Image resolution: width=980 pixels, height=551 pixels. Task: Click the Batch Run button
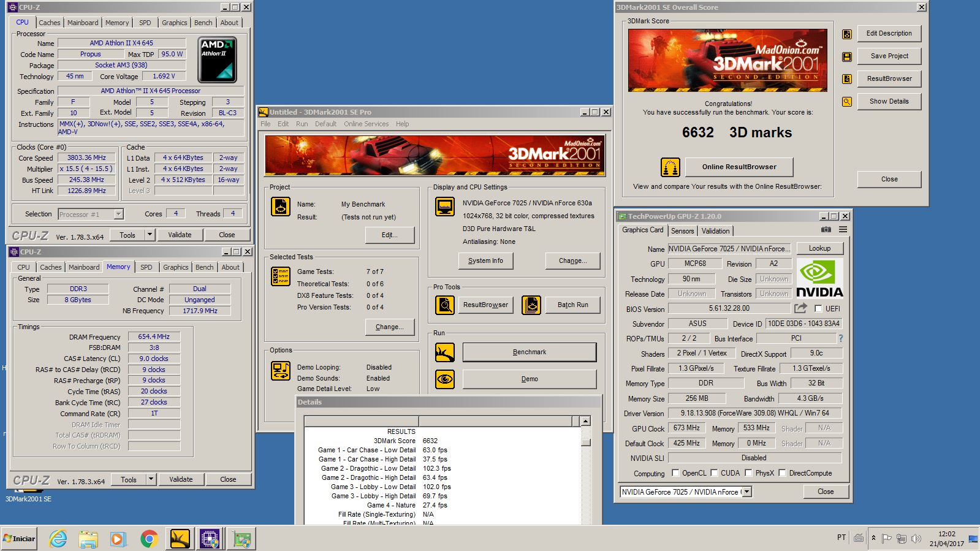(x=573, y=305)
